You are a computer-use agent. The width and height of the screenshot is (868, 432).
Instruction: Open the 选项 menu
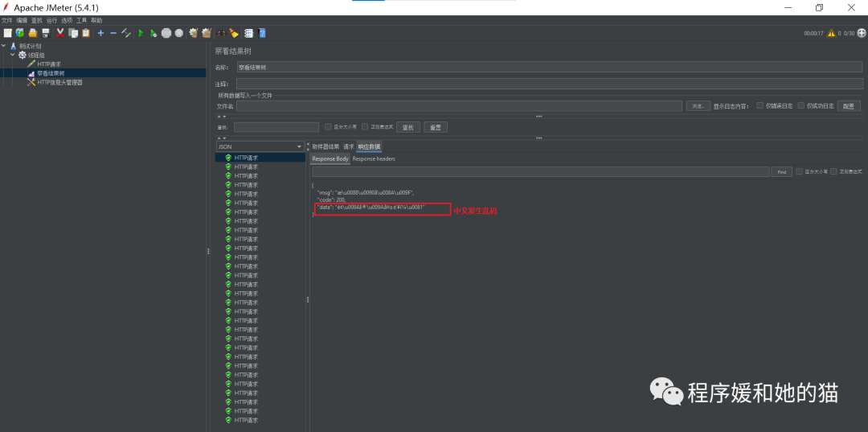(x=67, y=20)
